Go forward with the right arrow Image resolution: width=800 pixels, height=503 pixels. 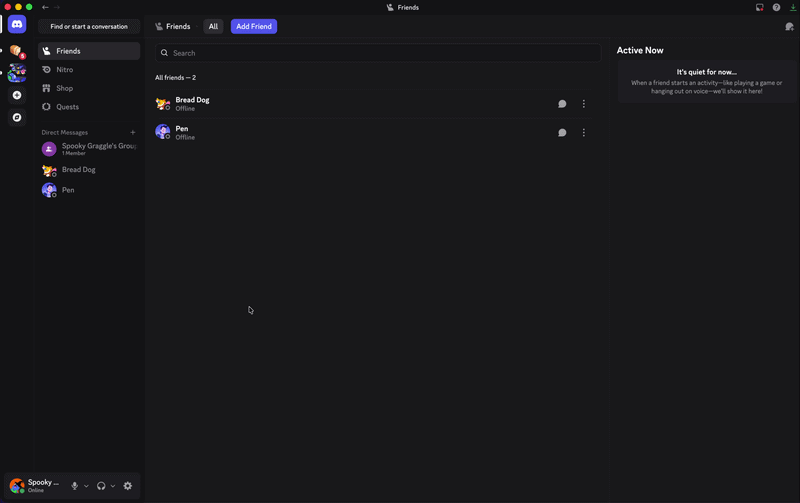coord(57,7)
